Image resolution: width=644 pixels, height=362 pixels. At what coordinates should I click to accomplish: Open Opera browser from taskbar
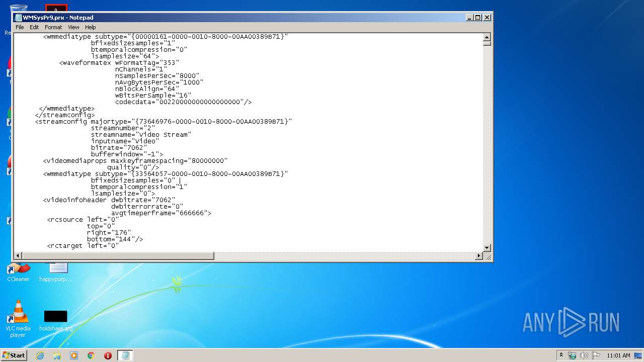(x=108, y=355)
